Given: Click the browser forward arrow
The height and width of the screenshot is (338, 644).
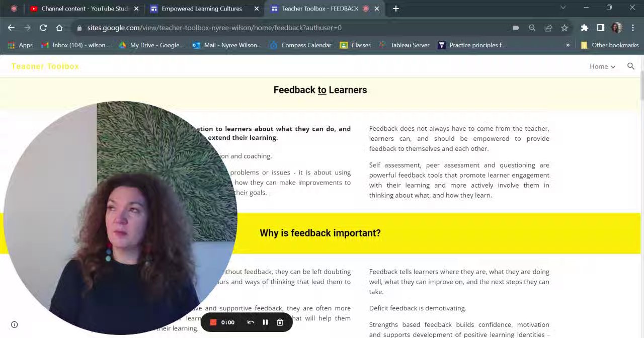Looking at the screenshot, I should coord(27,28).
